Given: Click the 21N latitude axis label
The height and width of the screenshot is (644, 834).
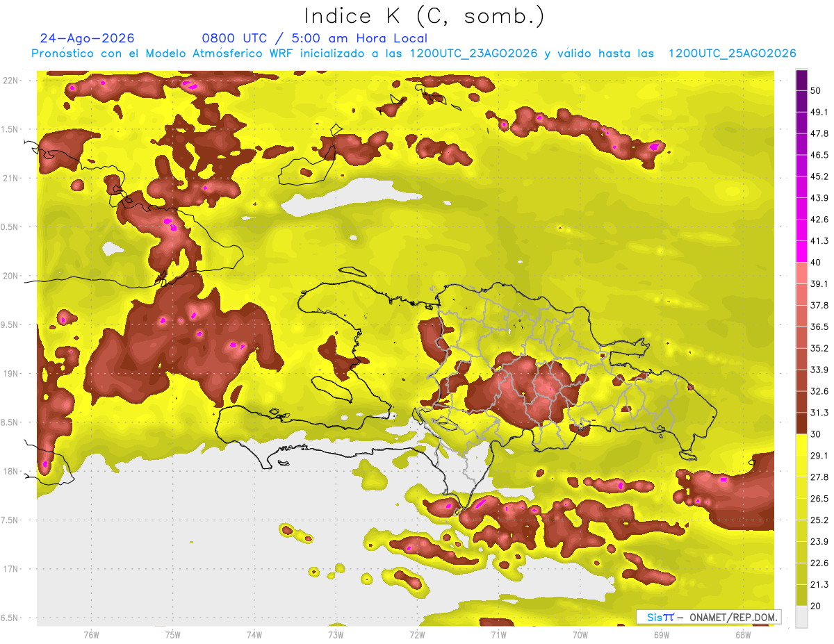Looking at the screenshot, I should coord(10,178).
